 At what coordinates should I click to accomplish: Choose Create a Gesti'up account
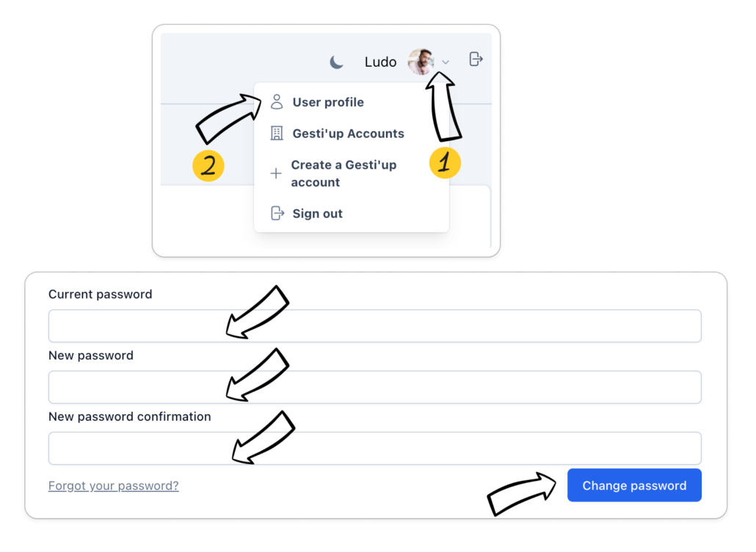coord(344,174)
